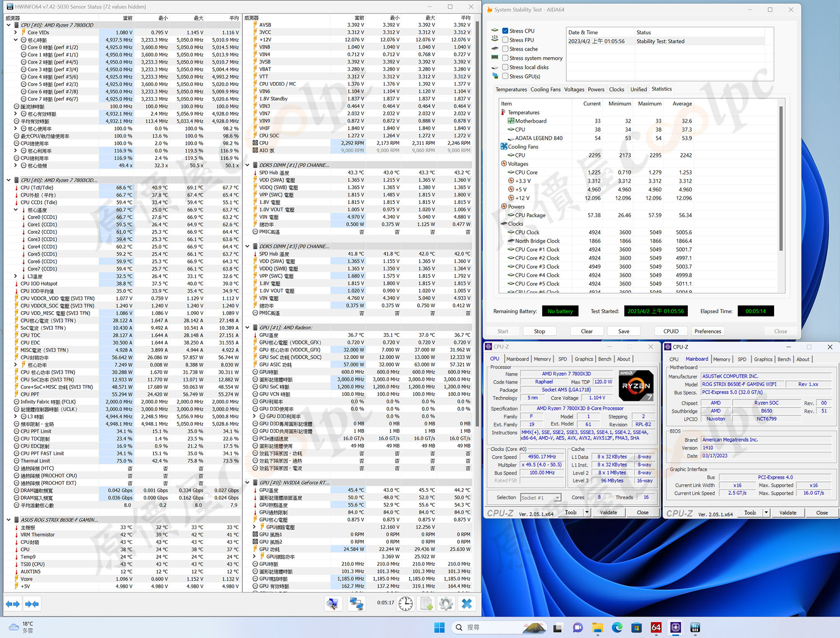840x638 pixels.
Task: Click HWiNFO shrink-layout arrows icon
Action: click(32, 604)
